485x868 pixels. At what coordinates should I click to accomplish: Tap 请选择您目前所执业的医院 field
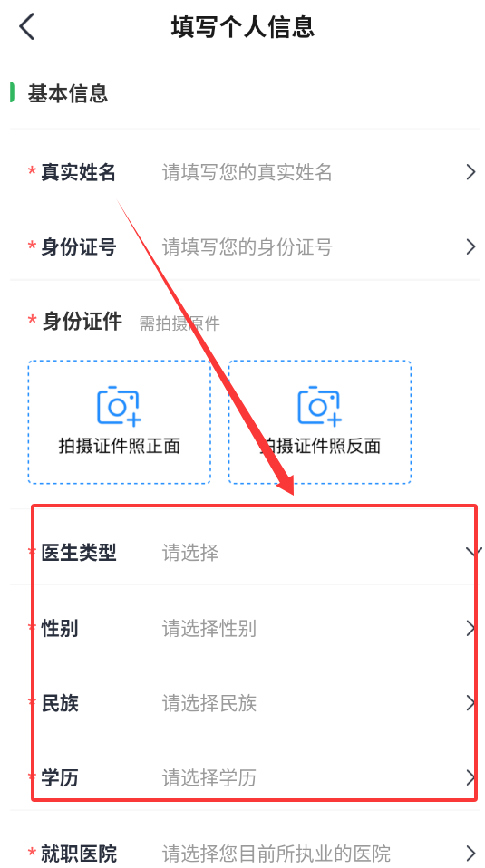pyautogui.click(x=276, y=854)
